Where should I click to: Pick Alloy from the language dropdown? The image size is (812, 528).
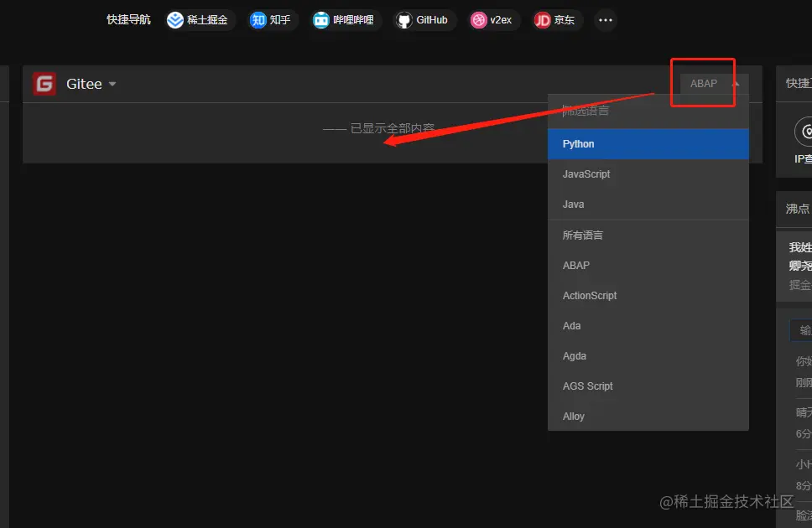coord(648,417)
